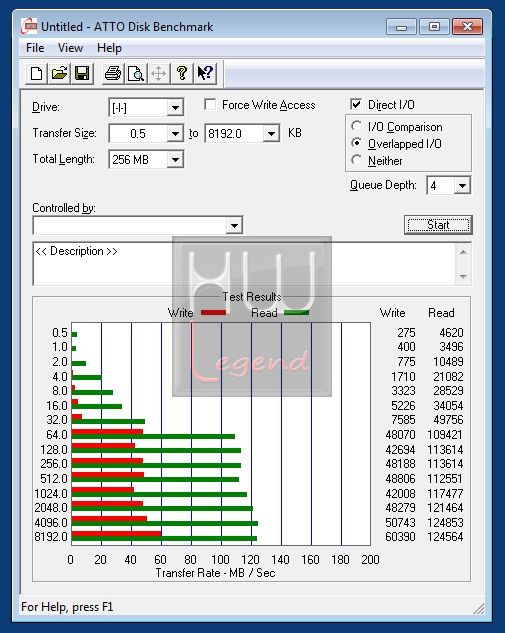Enable the Force Write Access checkbox

click(210, 105)
